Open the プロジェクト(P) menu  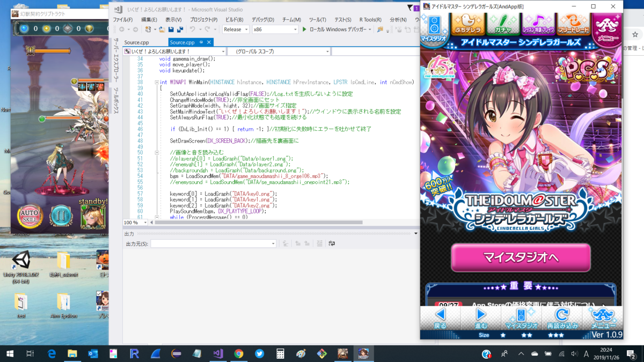pos(203,20)
